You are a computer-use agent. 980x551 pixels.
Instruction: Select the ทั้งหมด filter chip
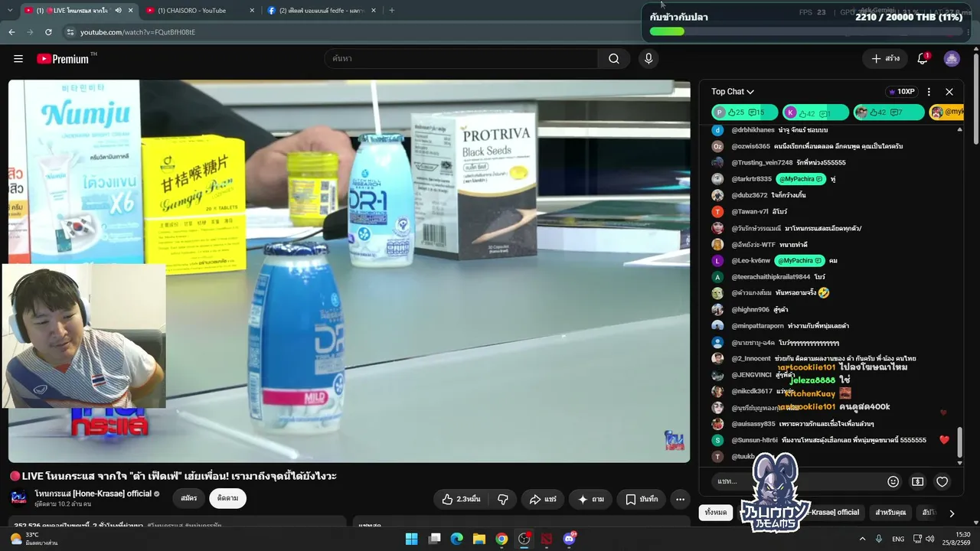pos(716,513)
